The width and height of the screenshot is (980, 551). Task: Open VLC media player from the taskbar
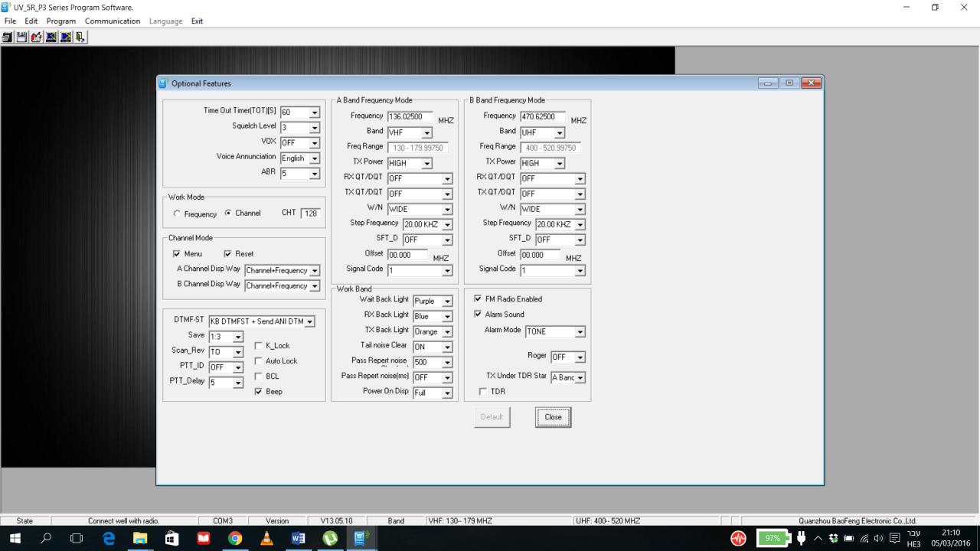tap(266, 538)
